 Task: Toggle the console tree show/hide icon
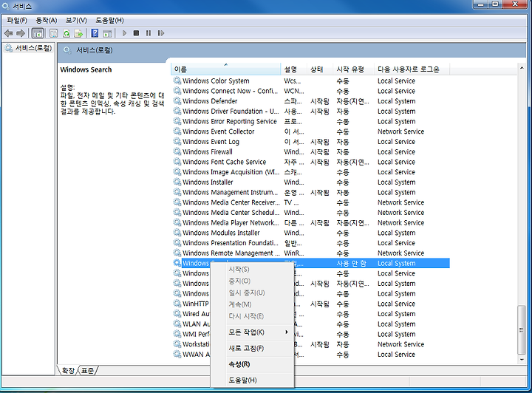pyautogui.click(x=38, y=33)
